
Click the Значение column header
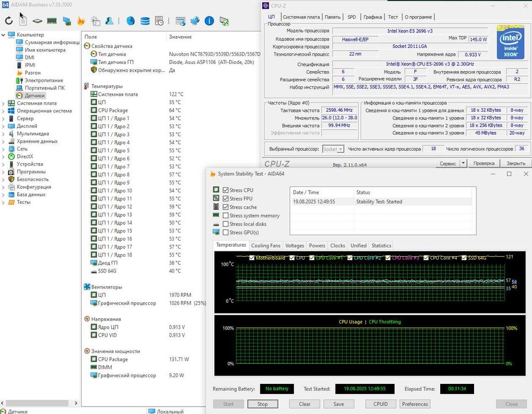point(180,37)
